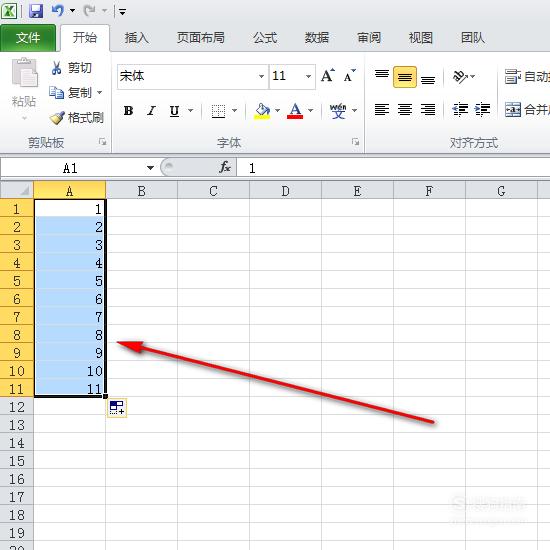This screenshot has width=550, height=550.
Task: Switch to the 数据 tab
Action: pos(317,38)
